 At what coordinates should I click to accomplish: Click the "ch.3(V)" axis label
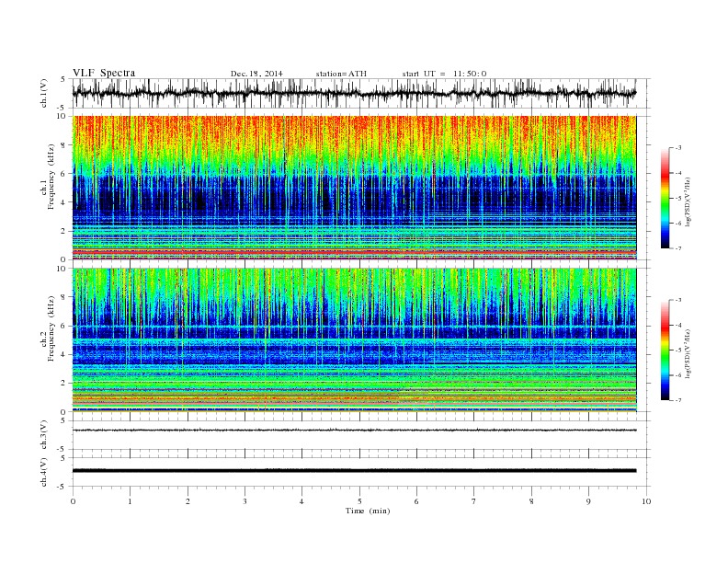(x=43, y=435)
